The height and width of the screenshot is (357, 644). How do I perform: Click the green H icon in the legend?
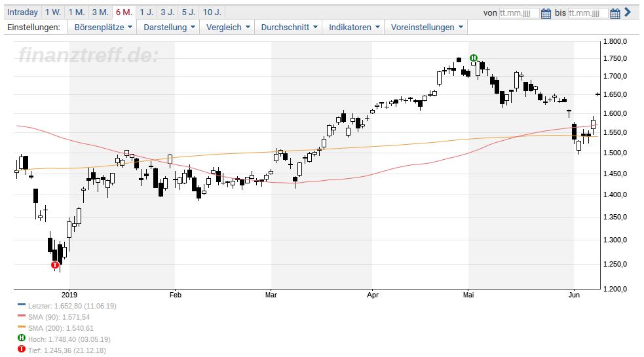22,338
